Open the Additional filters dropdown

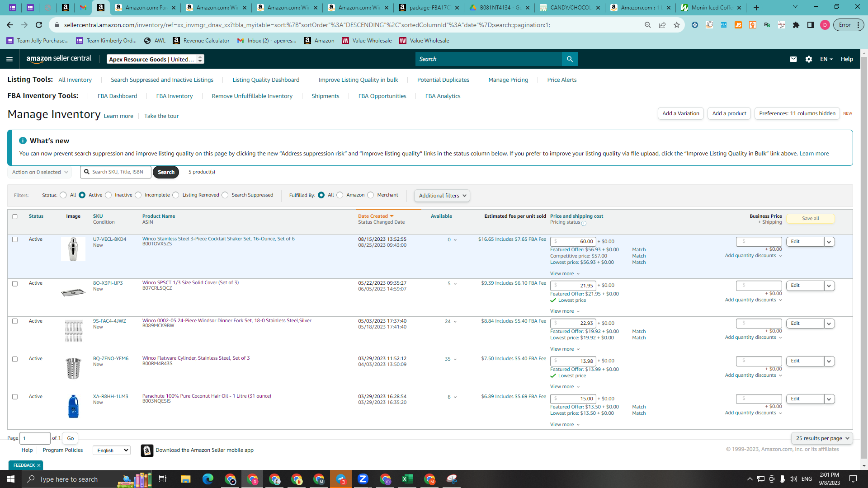click(442, 196)
